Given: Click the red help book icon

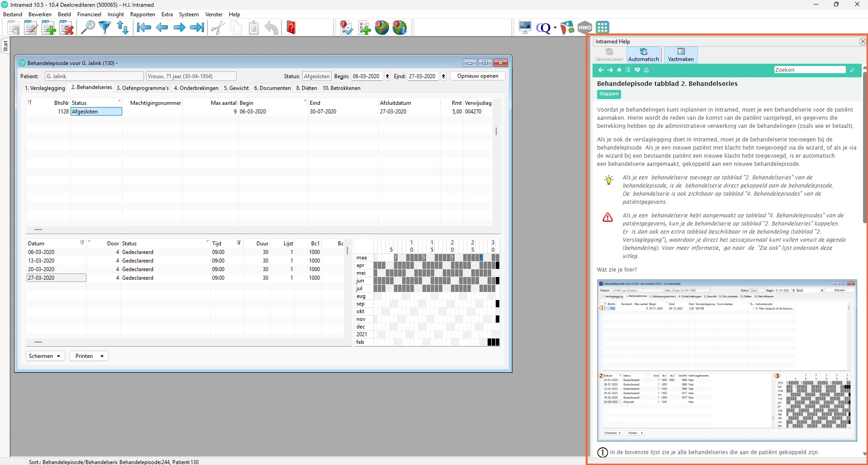Looking at the screenshot, I should 291,28.
